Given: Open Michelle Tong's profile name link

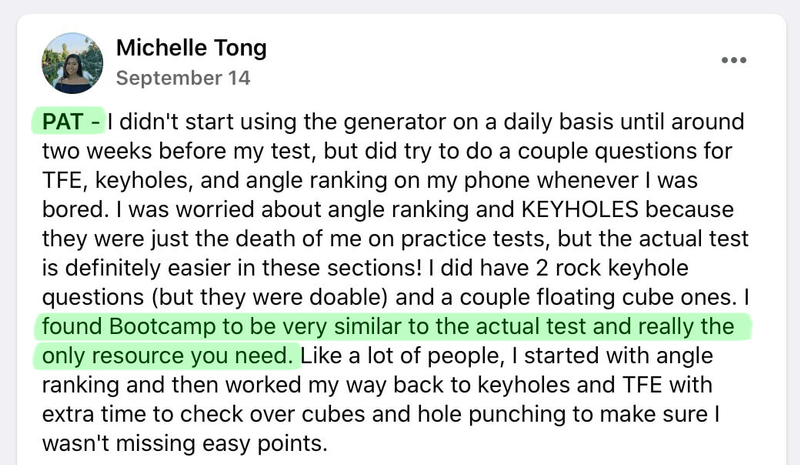Looking at the screenshot, I should (191, 48).
